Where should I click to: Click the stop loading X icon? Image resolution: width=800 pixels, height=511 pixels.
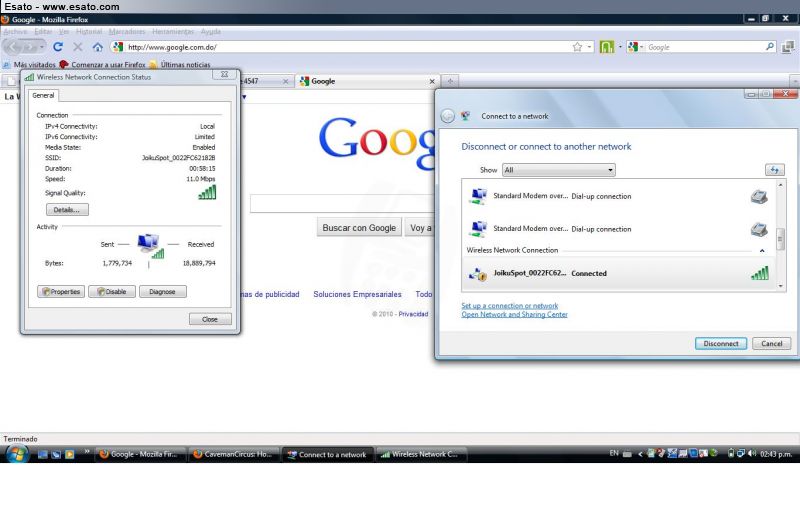coord(78,46)
